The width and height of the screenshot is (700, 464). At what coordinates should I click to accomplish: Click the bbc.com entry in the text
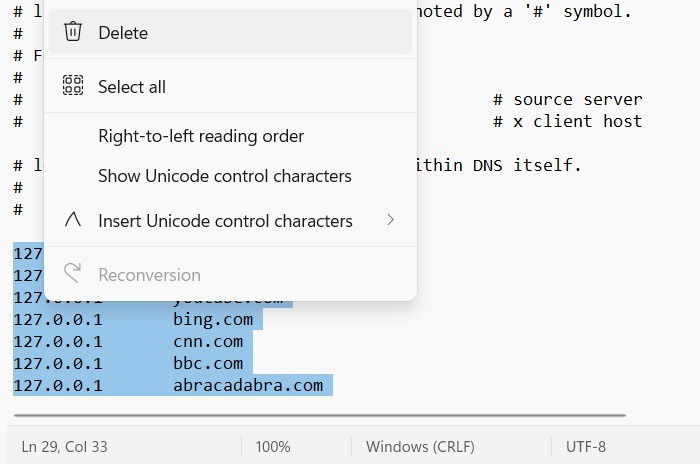click(208, 363)
